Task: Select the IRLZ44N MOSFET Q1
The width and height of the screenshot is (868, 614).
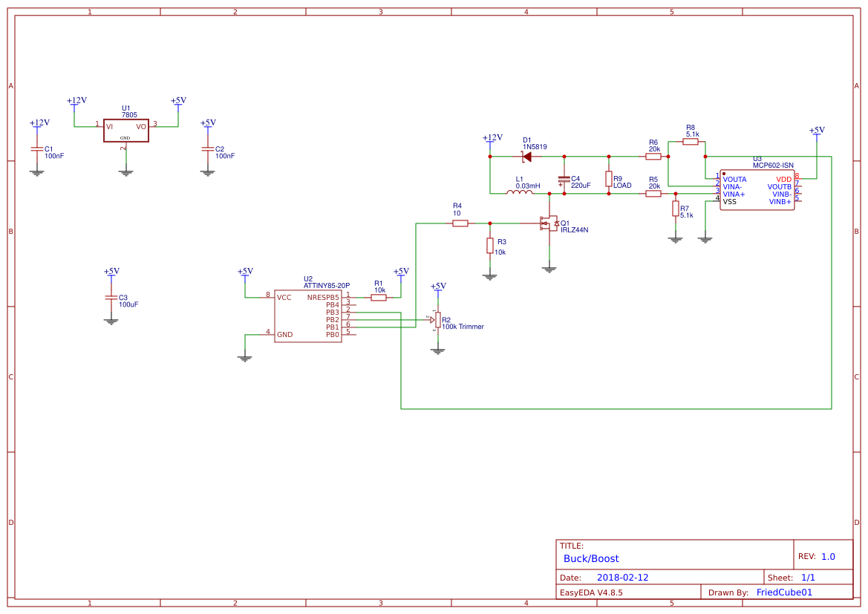Action: click(549, 224)
